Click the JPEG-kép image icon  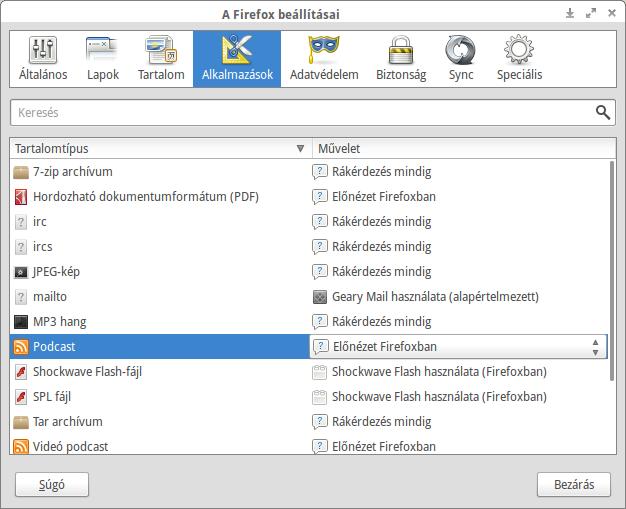pyautogui.click(x=21, y=272)
